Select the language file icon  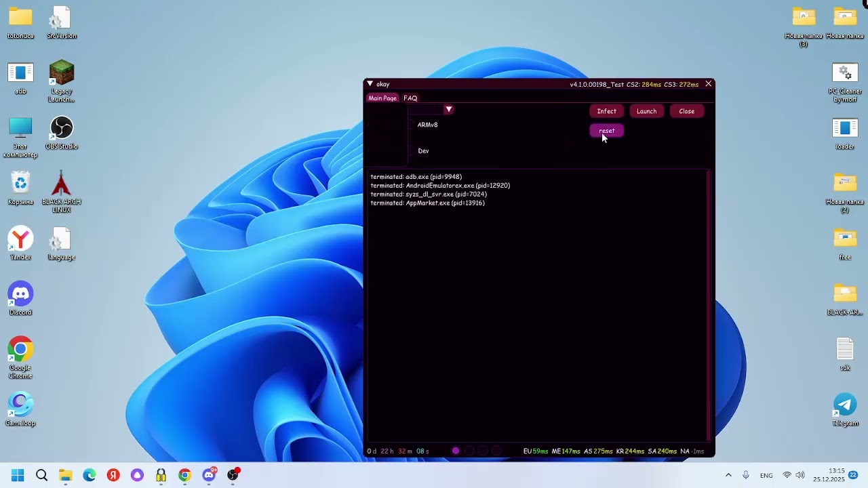pyautogui.click(x=61, y=244)
